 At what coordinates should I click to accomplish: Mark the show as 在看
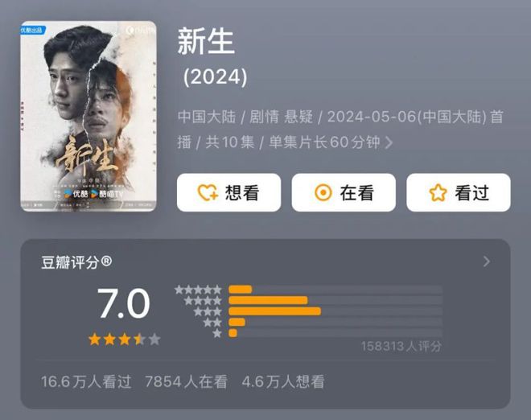344,192
